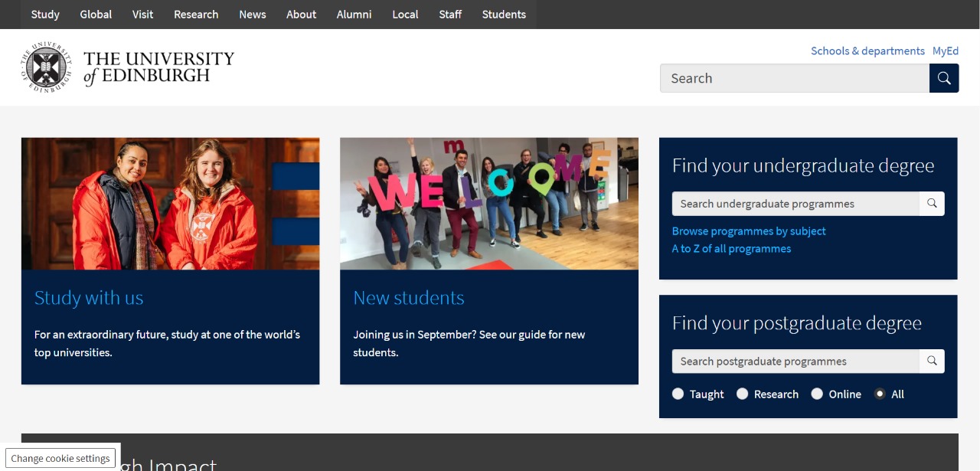The height and width of the screenshot is (471, 980).
Task: Click the Change cookie settings button
Action: point(60,458)
